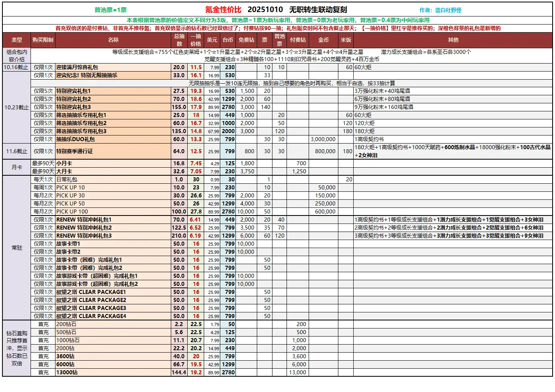
Task: Click the 小月卡 name cell
Action: coord(64,164)
